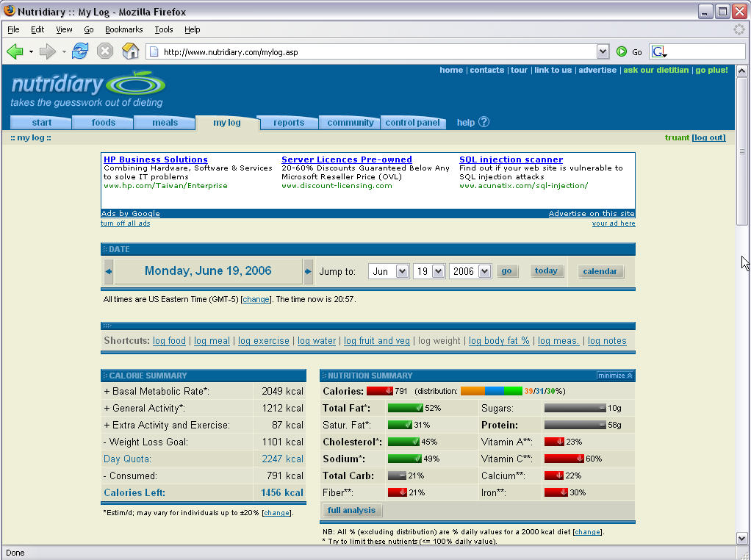Click the log body fat % link

point(499,340)
